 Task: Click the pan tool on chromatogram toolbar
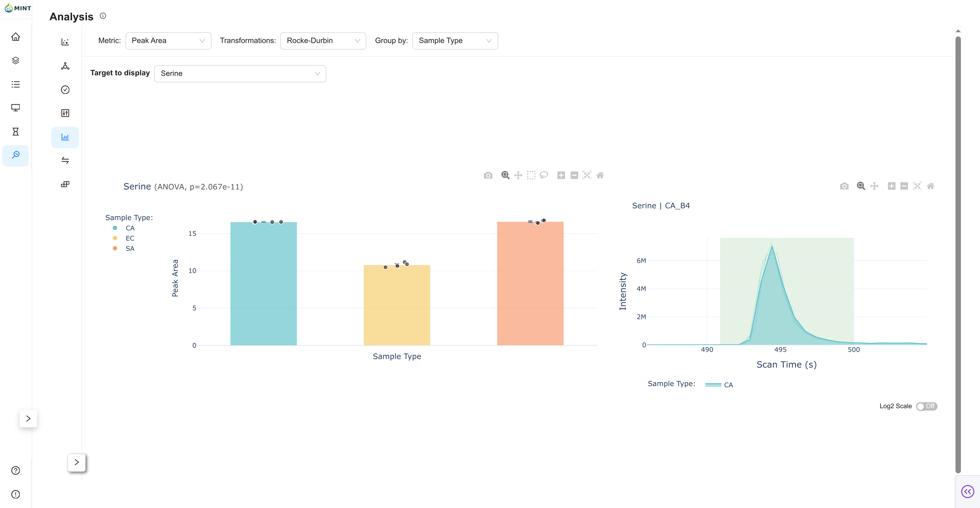coord(874,186)
